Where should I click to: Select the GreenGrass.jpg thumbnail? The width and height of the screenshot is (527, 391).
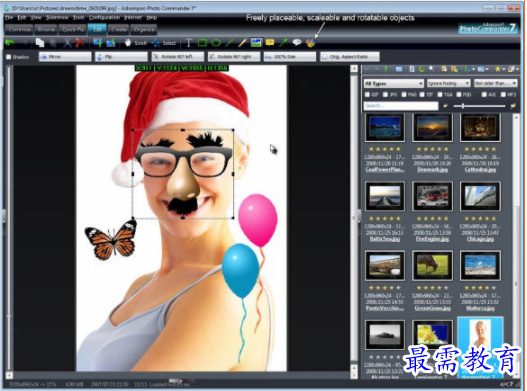(x=433, y=266)
